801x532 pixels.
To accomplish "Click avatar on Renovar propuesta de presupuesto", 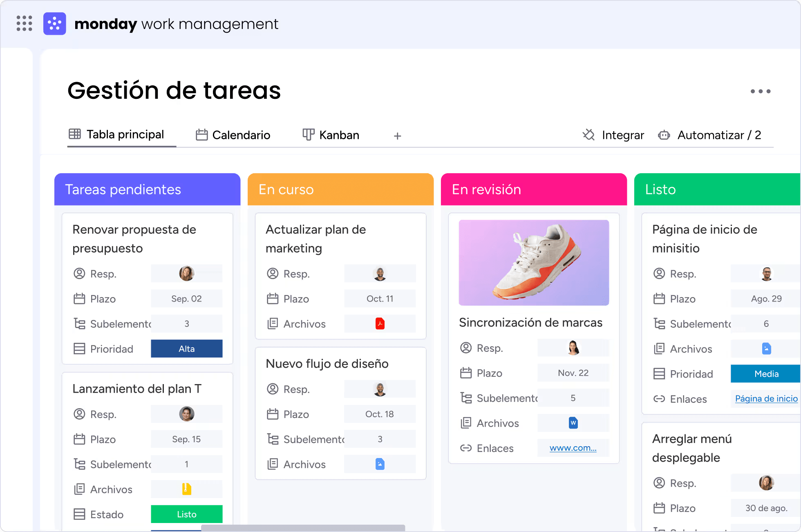I will coord(187,273).
